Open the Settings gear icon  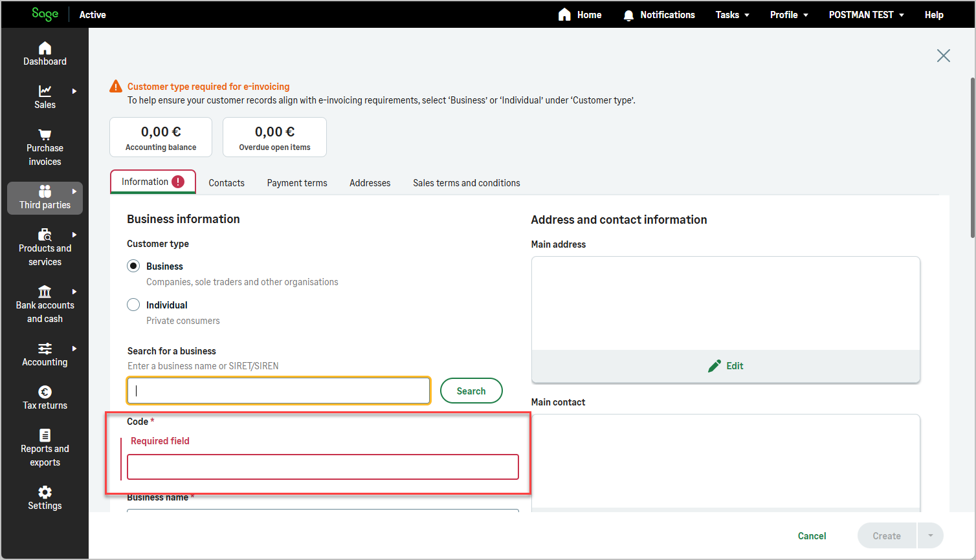45,491
